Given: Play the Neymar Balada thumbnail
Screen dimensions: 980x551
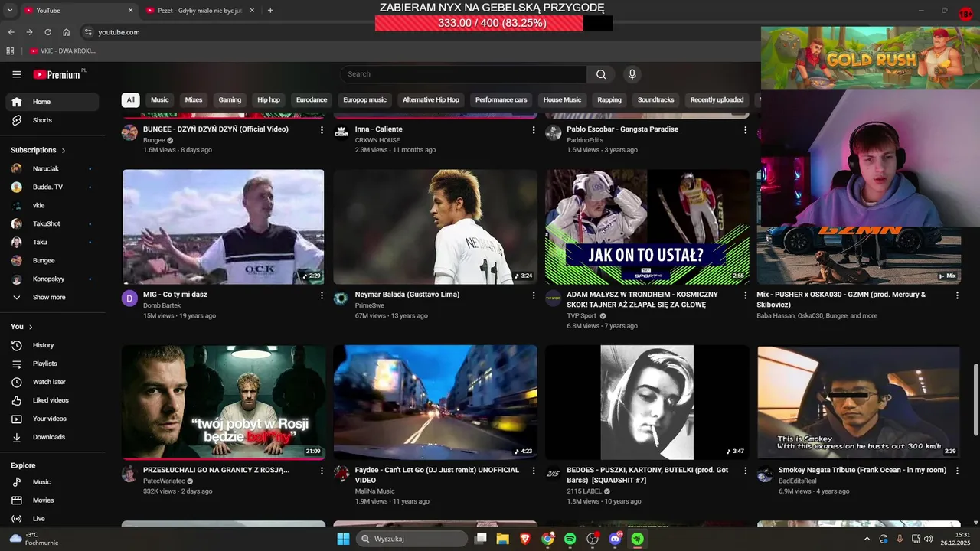Looking at the screenshot, I should [435, 227].
